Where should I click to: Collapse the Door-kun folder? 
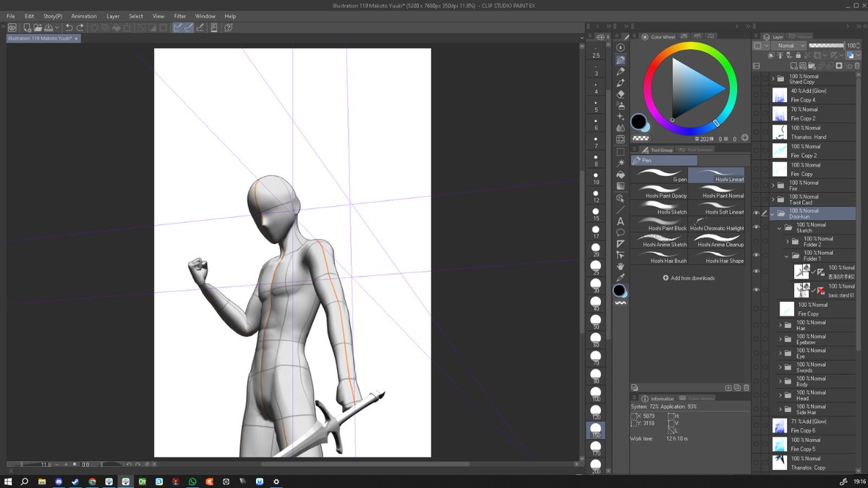(x=773, y=214)
